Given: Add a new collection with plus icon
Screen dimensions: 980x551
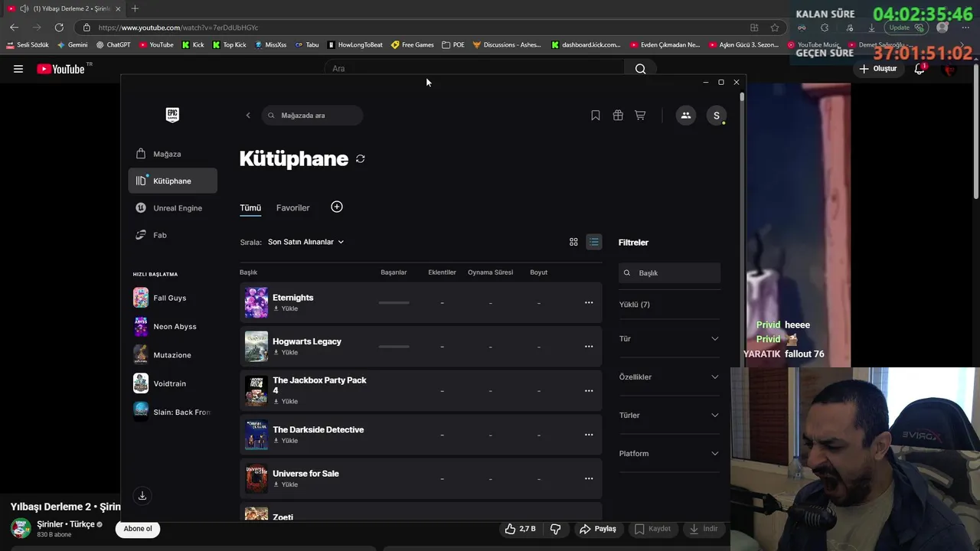Looking at the screenshot, I should (337, 207).
